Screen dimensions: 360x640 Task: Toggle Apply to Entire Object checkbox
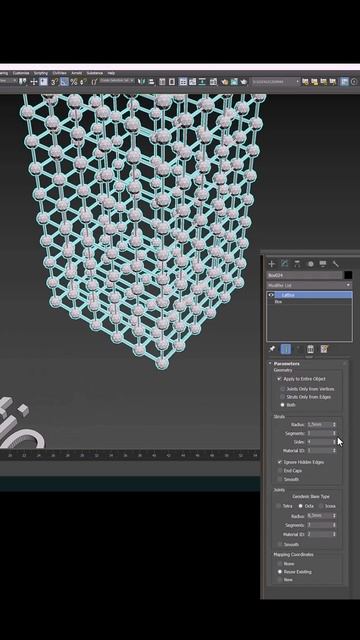tap(279, 379)
